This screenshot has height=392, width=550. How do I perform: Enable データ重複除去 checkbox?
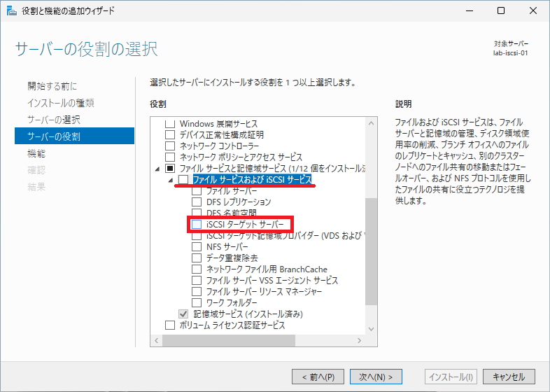point(197,258)
